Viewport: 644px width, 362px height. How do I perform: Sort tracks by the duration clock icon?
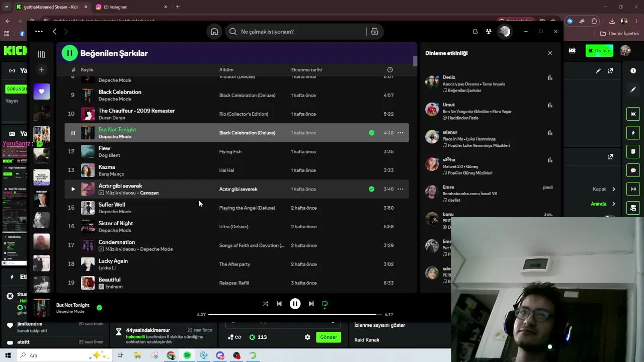tap(390, 70)
